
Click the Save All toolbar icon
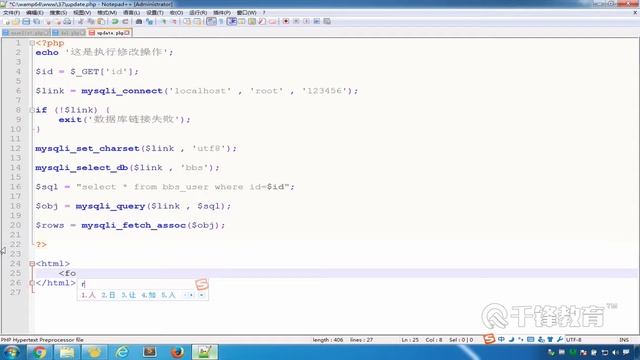coord(36,21)
